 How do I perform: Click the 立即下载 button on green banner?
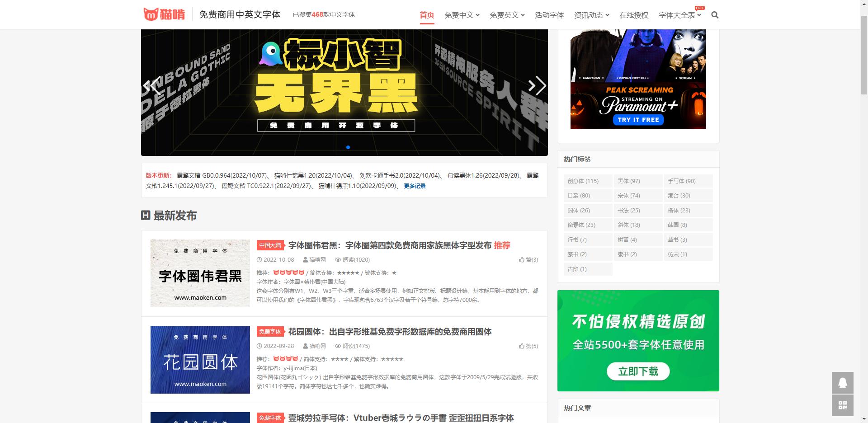(x=638, y=371)
